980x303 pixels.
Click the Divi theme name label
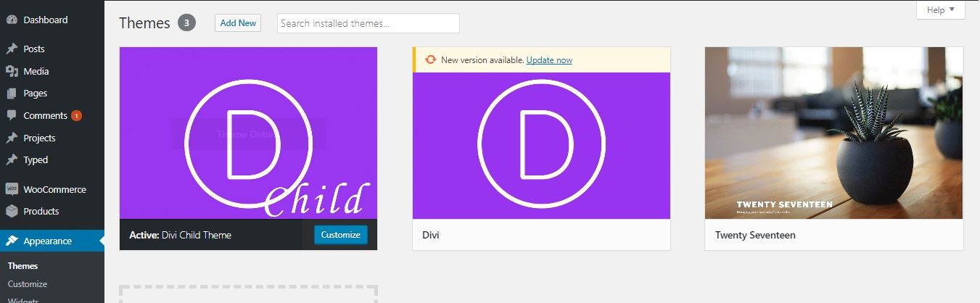point(431,235)
